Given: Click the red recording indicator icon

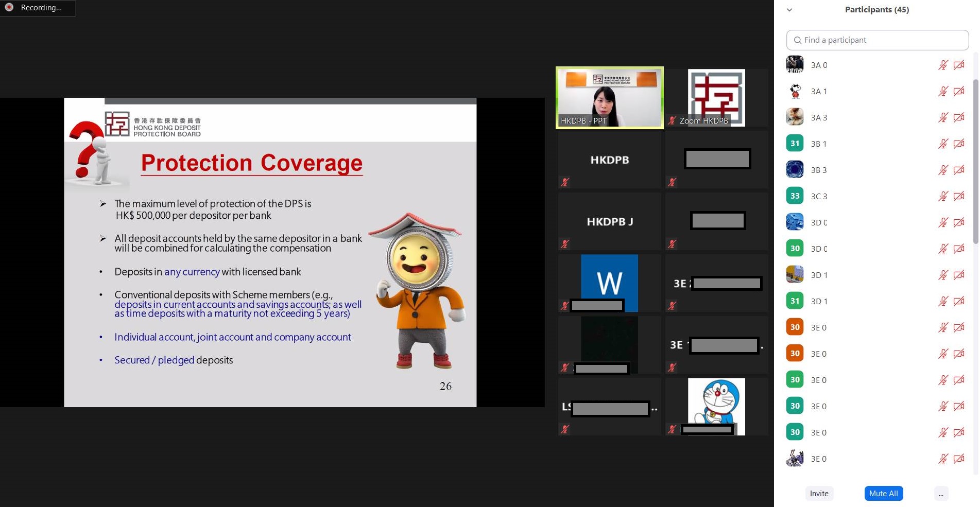Looking at the screenshot, I should click(x=9, y=7).
